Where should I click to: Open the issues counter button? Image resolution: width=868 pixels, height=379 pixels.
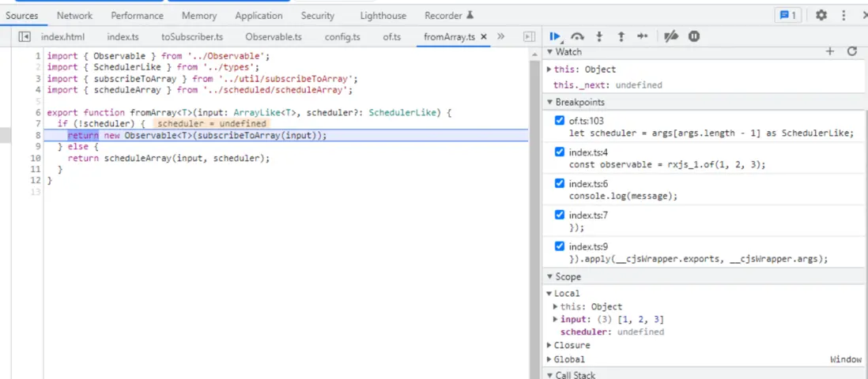[787, 15]
